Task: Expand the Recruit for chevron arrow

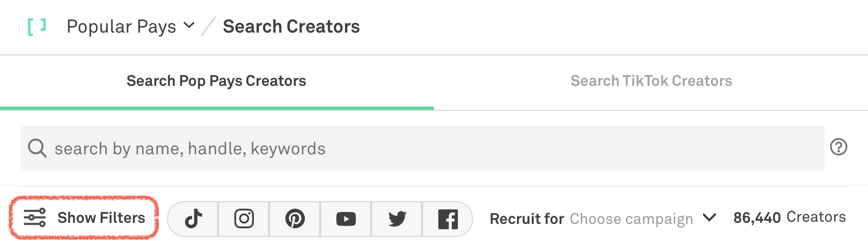Action: (710, 217)
